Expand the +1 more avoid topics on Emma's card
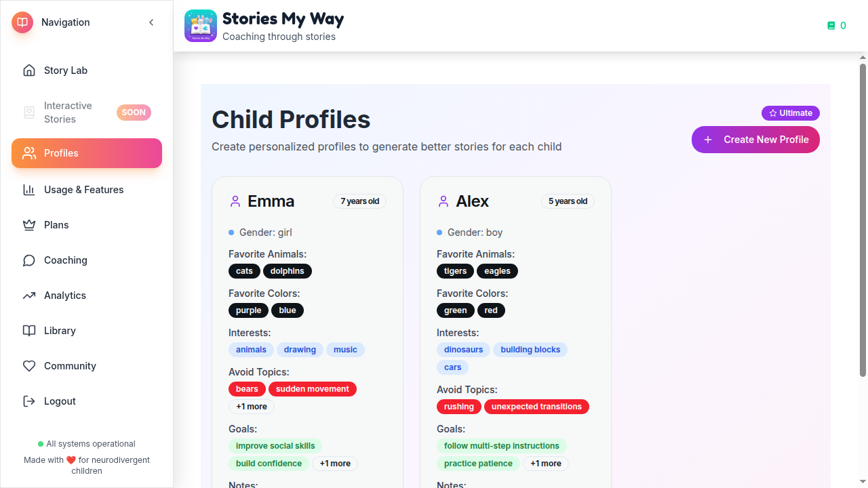This screenshot has width=868, height=488. [x=251, y=406]
